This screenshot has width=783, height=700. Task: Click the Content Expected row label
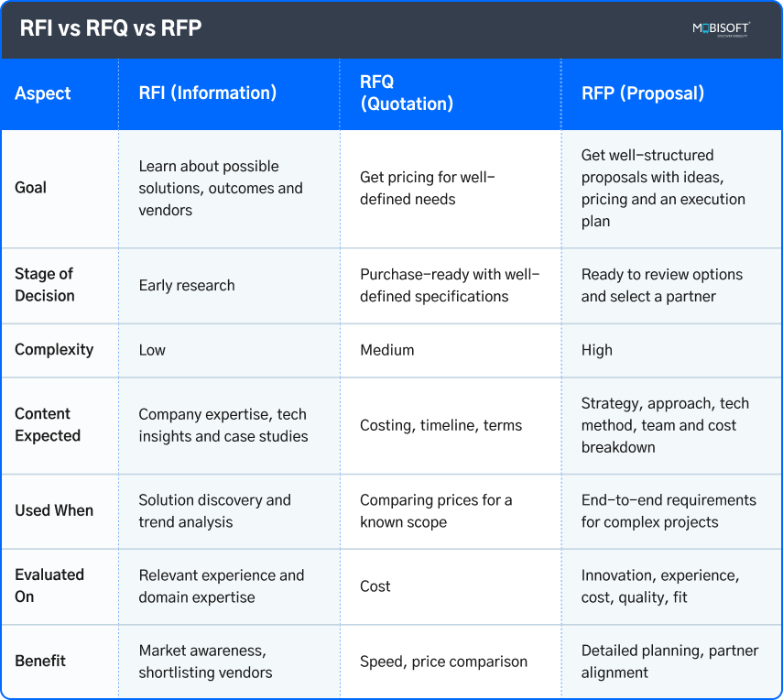(x=48, y=425)
